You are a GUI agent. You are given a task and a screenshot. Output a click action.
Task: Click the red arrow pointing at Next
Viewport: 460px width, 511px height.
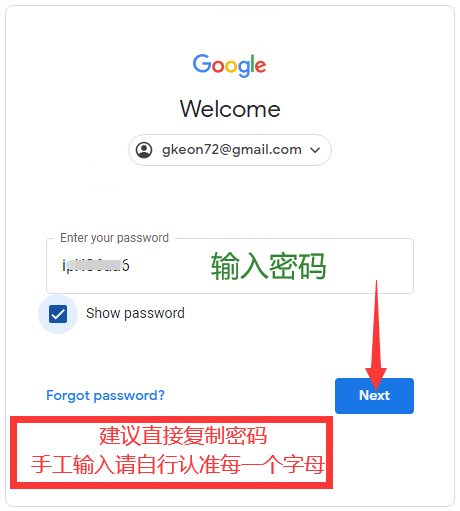[376, 335]
